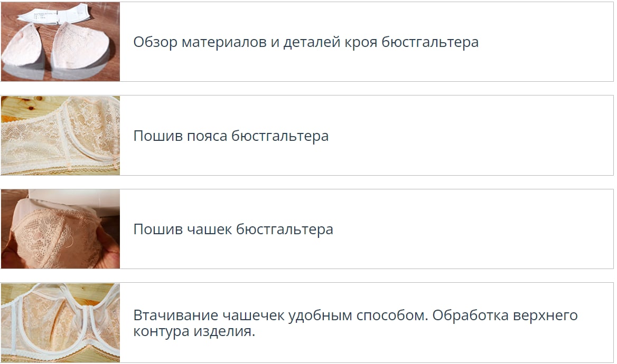Open the finished bra with underwires thumbnail
This screenshot has height=364, width=617.
[x=60, y=323]
